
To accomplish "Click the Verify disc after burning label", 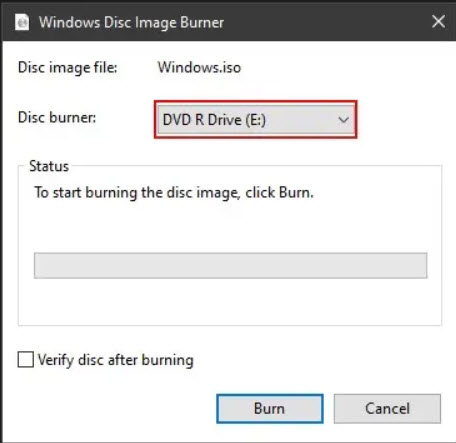I will pos(116,360).
